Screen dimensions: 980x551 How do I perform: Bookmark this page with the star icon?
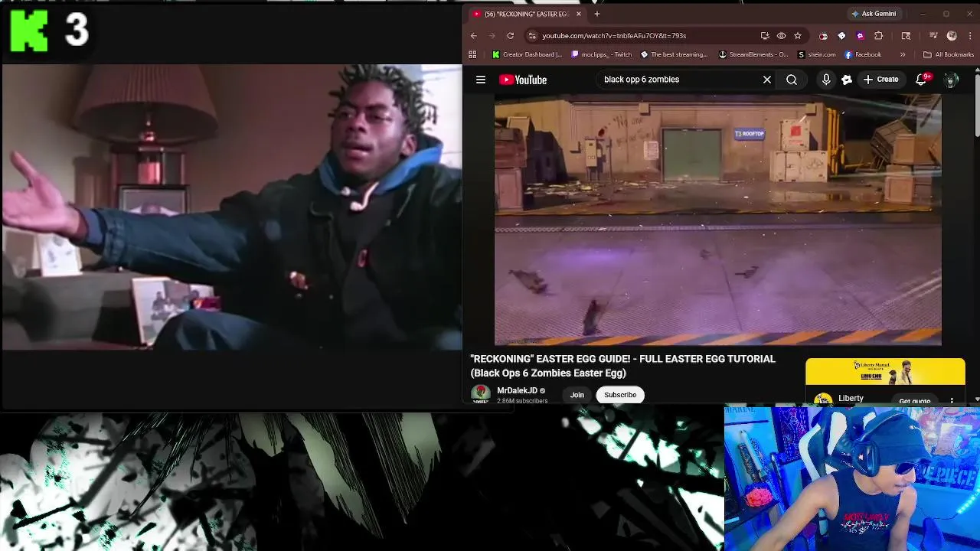coord(798,36)
